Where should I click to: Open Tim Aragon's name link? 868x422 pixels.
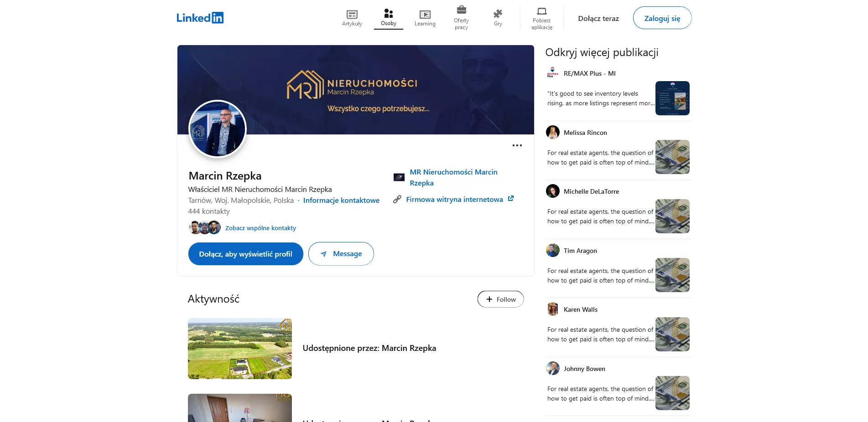coord(580,251)
